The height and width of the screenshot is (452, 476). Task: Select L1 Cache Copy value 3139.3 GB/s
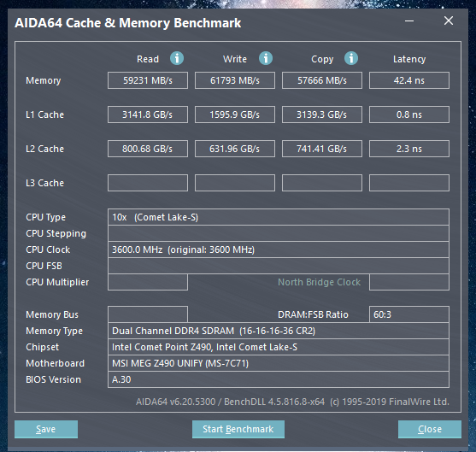click(x=322, y=114)
